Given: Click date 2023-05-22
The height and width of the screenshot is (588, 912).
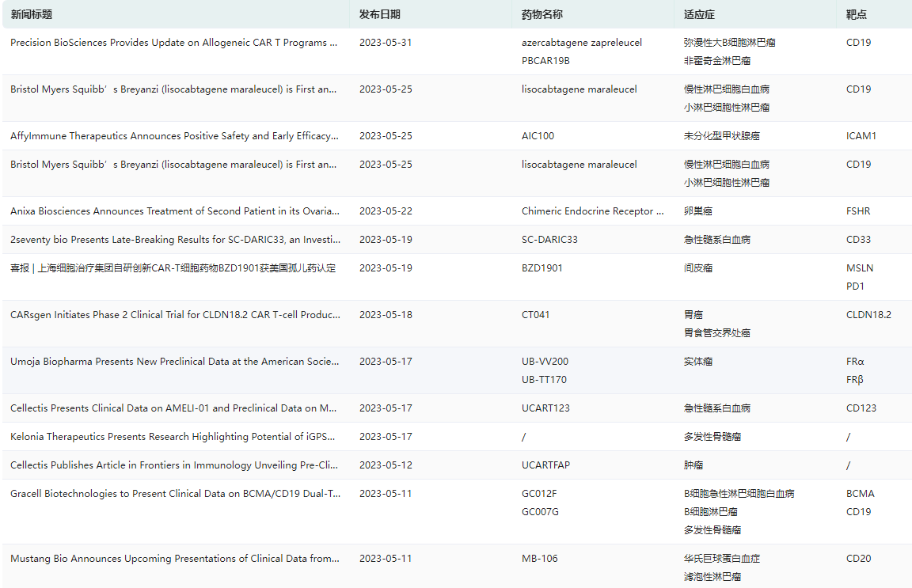Looking at the screenshot, I should click(x=386, y=211).
